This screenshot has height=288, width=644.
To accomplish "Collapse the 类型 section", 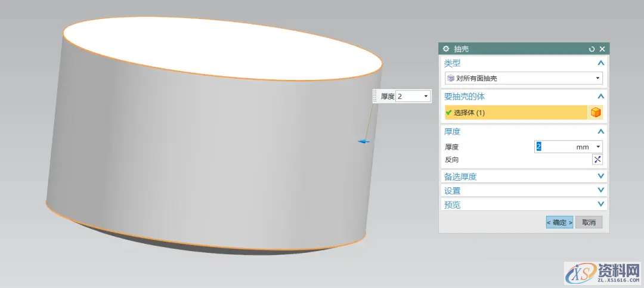I will coord(600,63).
